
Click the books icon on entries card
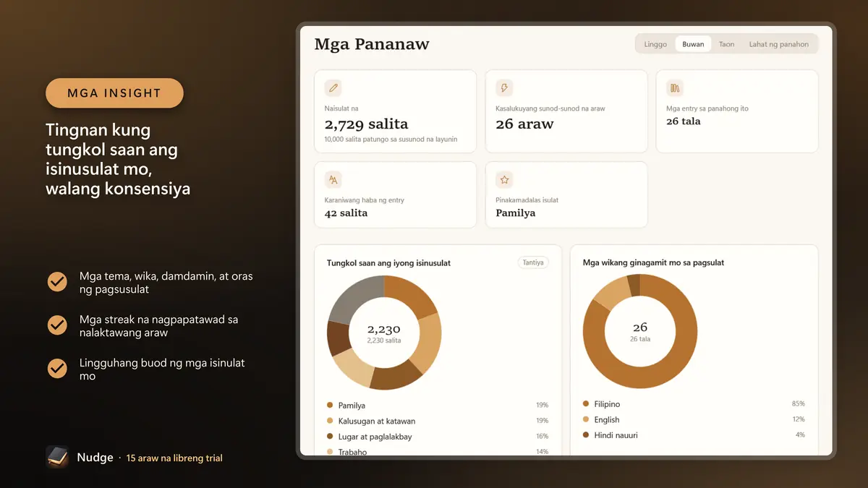pos(675,88)
